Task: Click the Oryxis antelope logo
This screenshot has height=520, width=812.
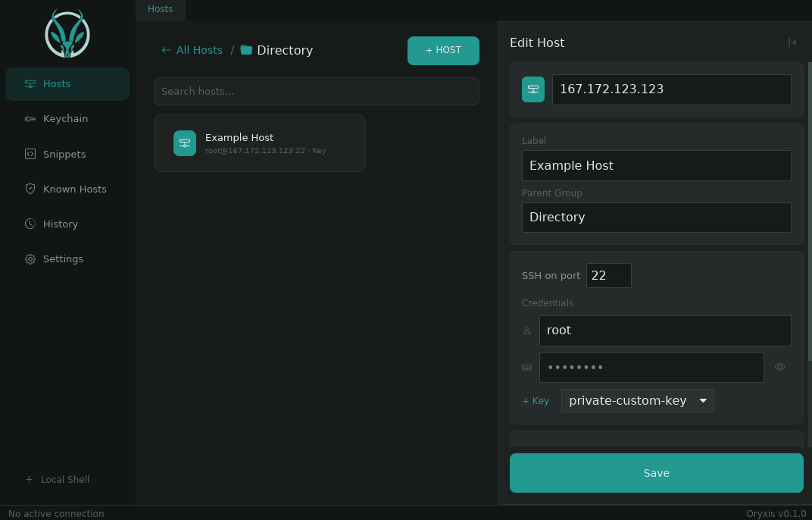Action: (67, 33)
